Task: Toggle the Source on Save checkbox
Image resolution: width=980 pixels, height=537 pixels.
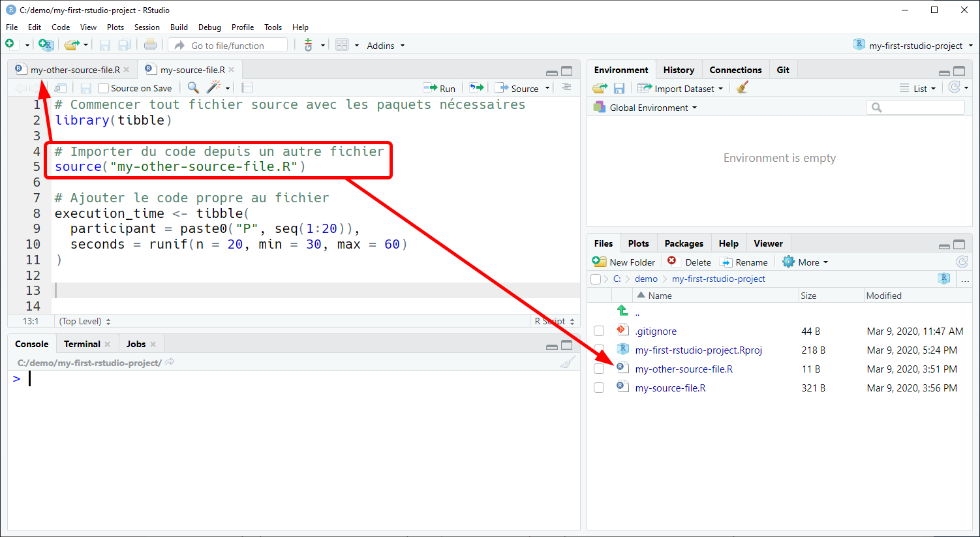Action: point(103,88)
